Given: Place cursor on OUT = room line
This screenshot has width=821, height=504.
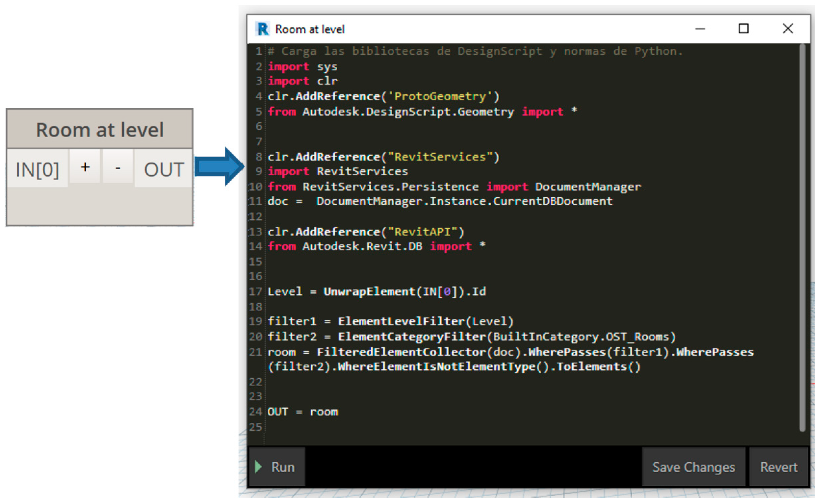Looking at the screenshot, I should pyautogui.click(x=302, y=412).
